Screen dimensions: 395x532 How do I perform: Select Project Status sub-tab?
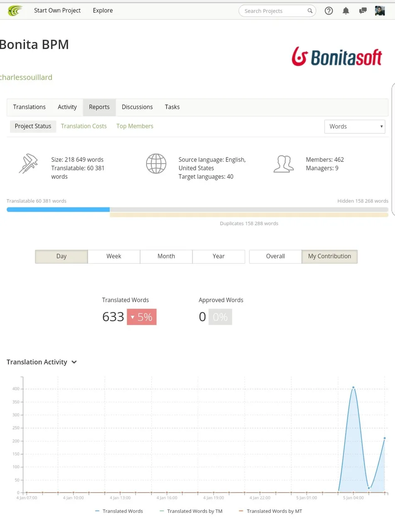33,126
